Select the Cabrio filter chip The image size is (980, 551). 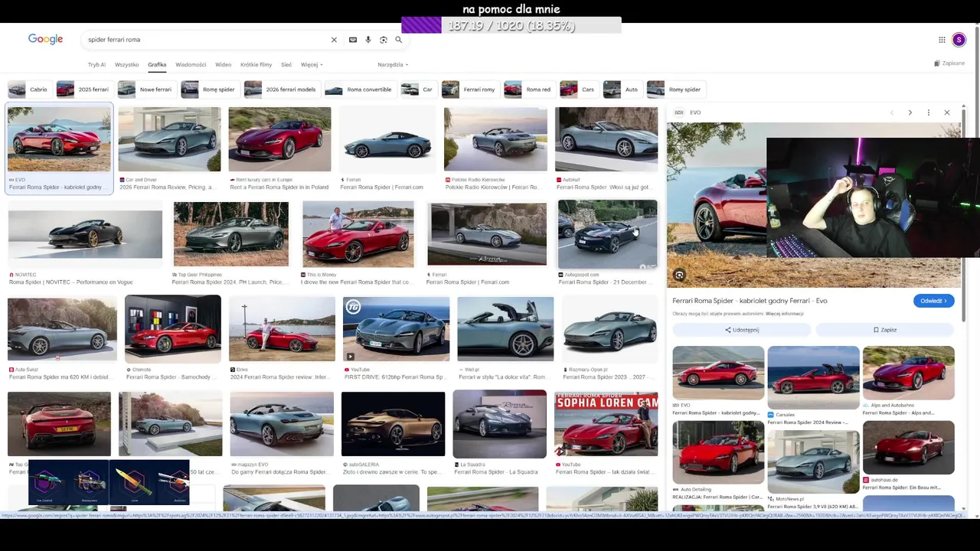[x=28, y=90]
